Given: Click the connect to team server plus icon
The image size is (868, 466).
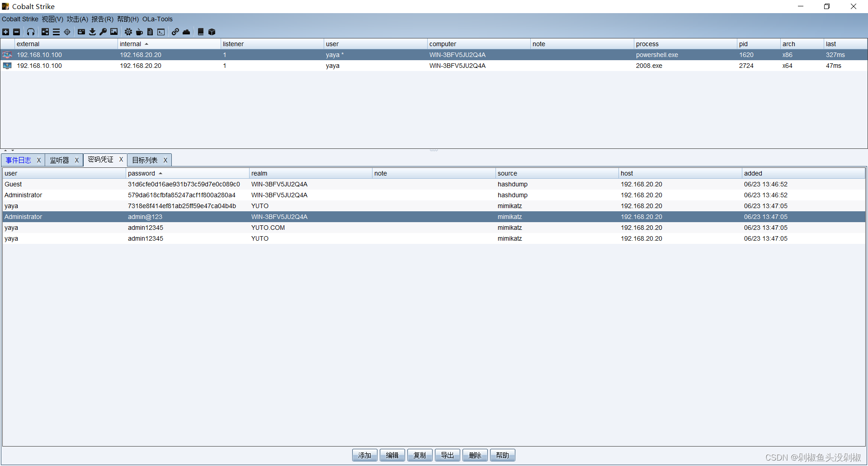Looking at the screenshot, I should pos(6,32).
